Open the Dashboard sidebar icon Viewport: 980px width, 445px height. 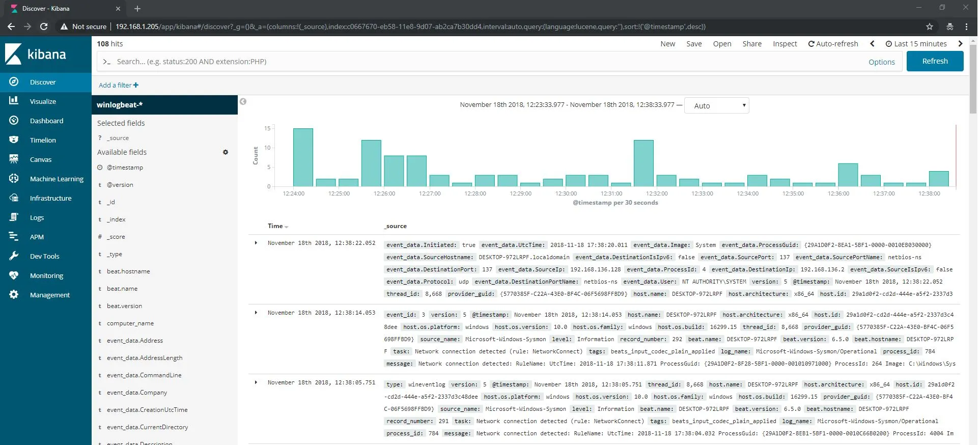pyautogui.click(x=14, y=120)
